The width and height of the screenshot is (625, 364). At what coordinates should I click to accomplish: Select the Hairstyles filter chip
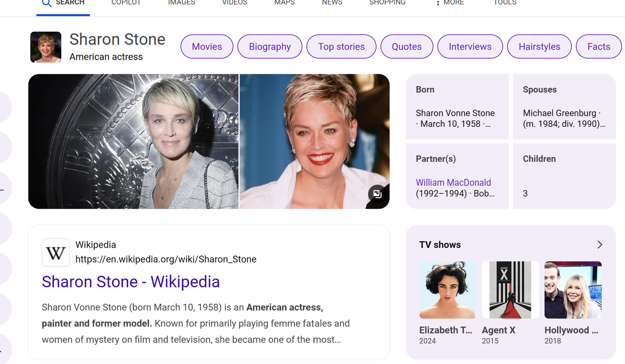(539, 46)
